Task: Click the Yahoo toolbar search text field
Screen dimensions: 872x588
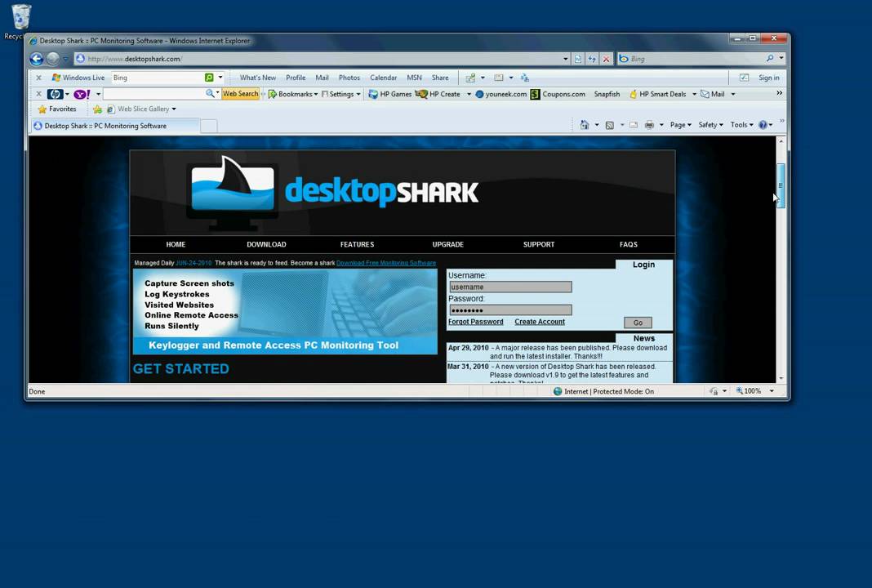Action: pyautogui.click(x=153, y=94)
